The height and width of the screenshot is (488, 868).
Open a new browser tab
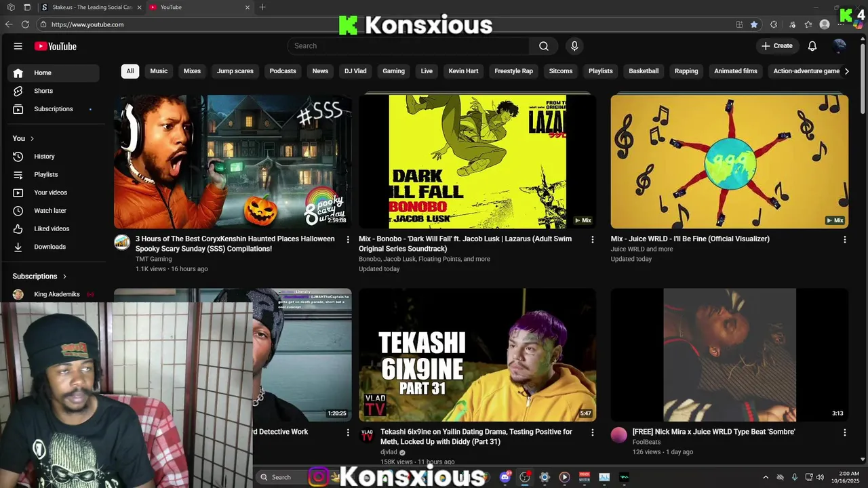tap(262, 7)
